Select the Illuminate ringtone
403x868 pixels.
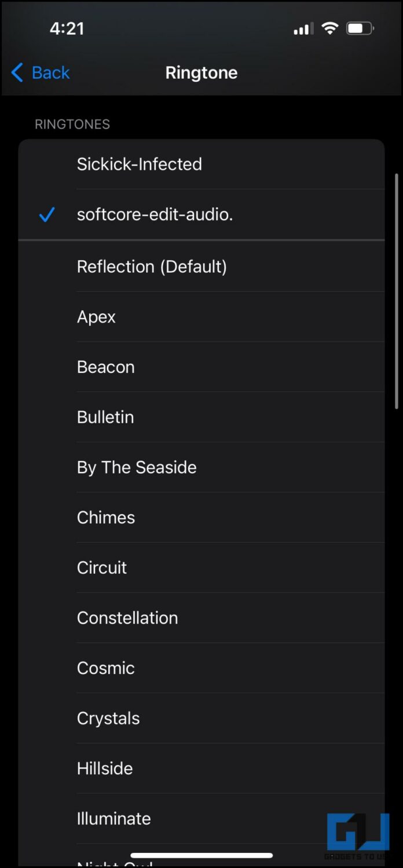tap(114, 818)
